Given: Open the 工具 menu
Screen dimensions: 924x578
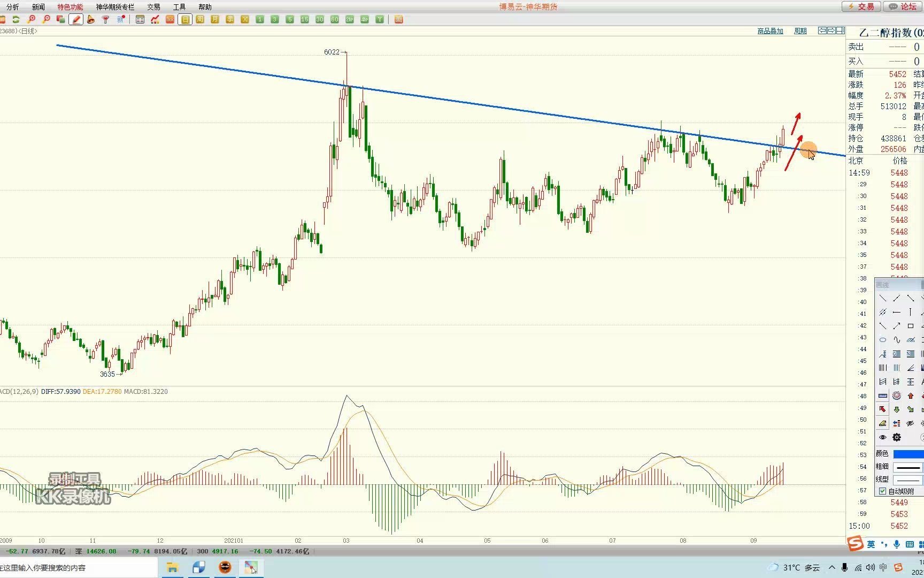Looking at the screenshot, I should pyautogui.click(x=180, y=7).
